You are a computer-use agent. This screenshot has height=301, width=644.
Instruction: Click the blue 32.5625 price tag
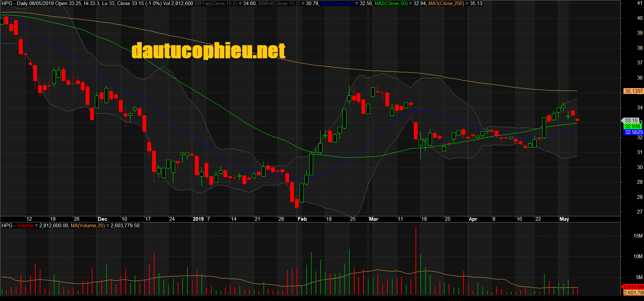633,132
